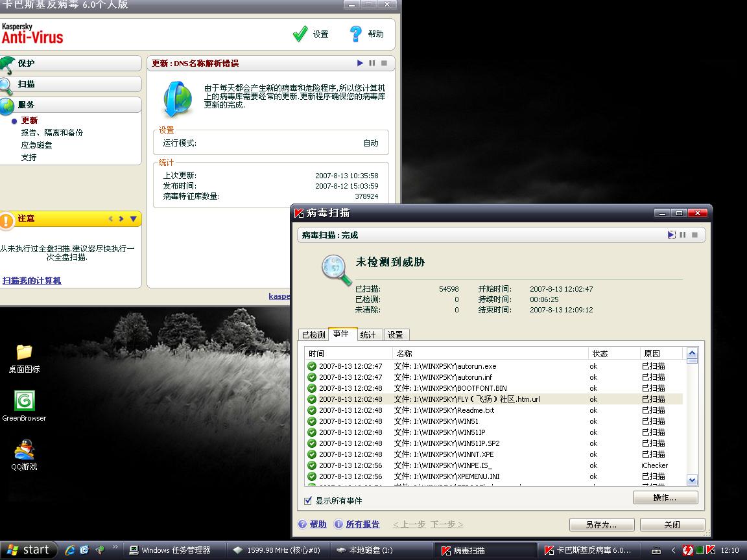Click the keyboard icon in the system tray
747x560 pixels.
[656, 550]
